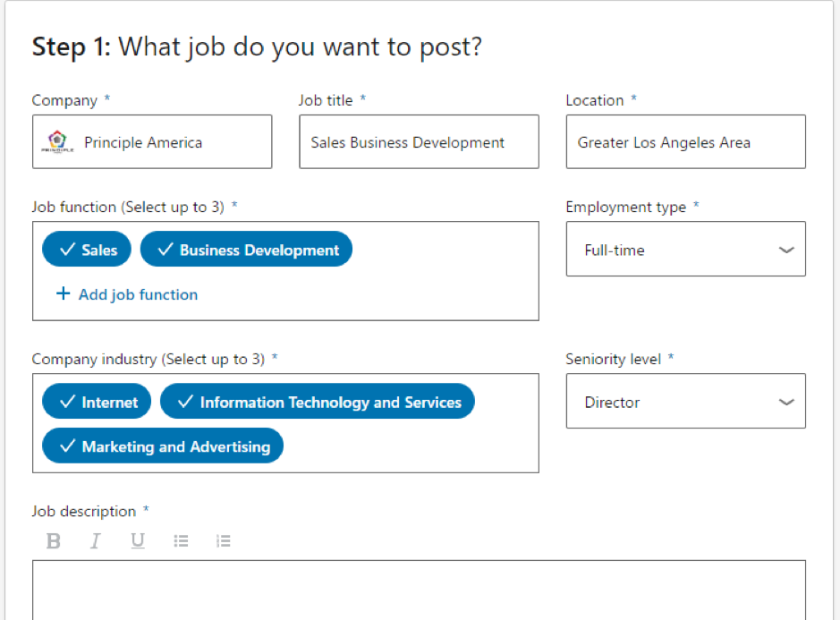Click the Underline formatting icon
This screenshot has width=840, height=620.
(138, 541)
